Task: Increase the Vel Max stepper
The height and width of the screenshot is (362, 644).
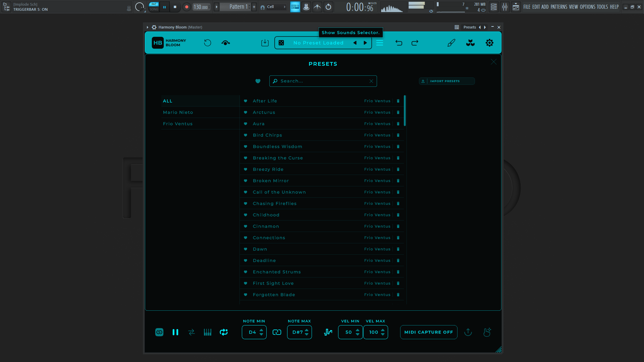Action: 383,330
